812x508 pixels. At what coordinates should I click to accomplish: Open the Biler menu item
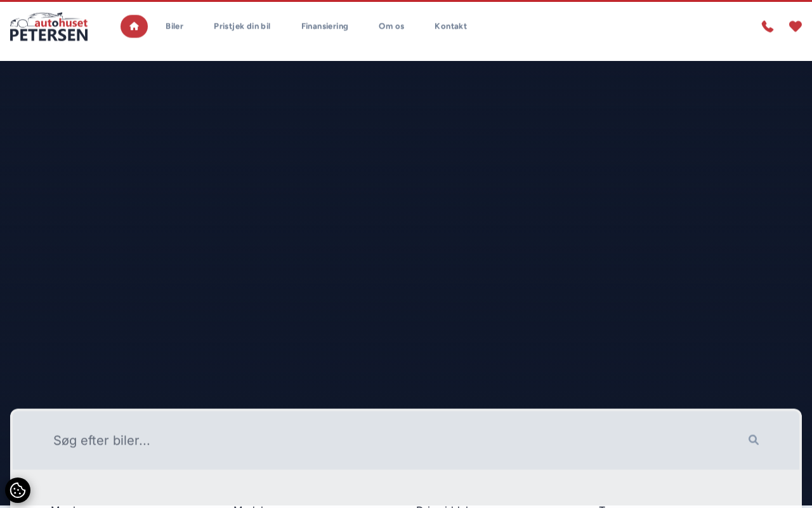point(174,27)
